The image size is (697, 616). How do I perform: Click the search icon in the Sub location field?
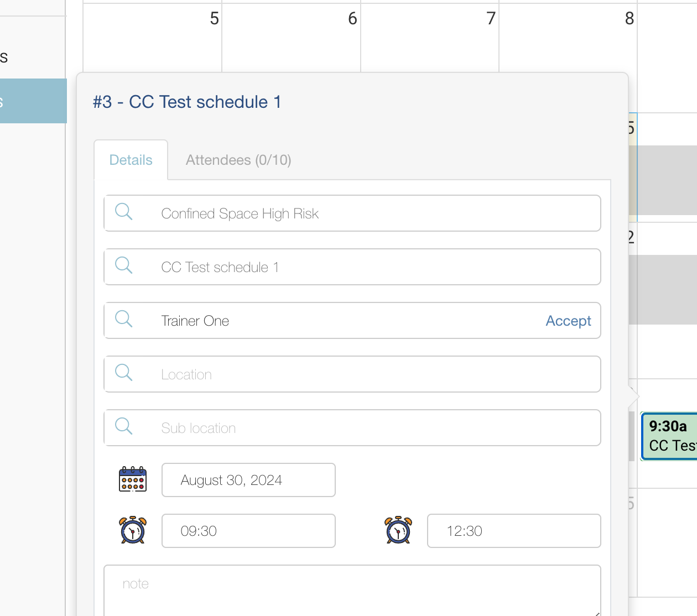point(124,426)
